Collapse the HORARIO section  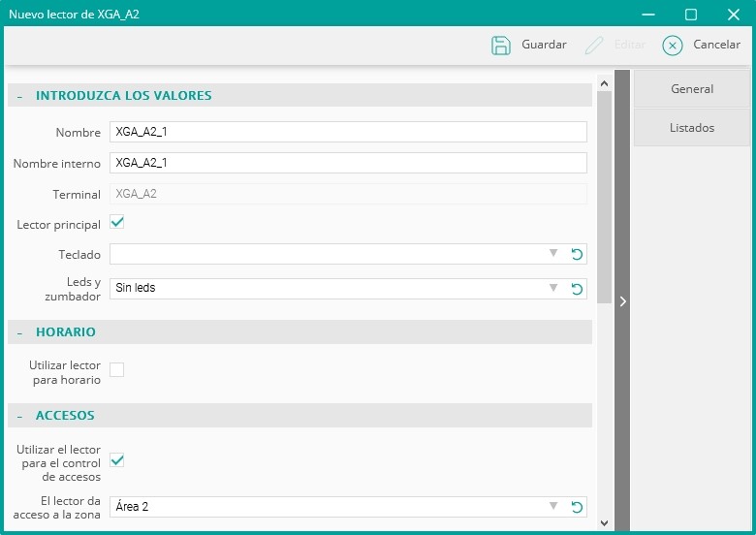point(19,333)
